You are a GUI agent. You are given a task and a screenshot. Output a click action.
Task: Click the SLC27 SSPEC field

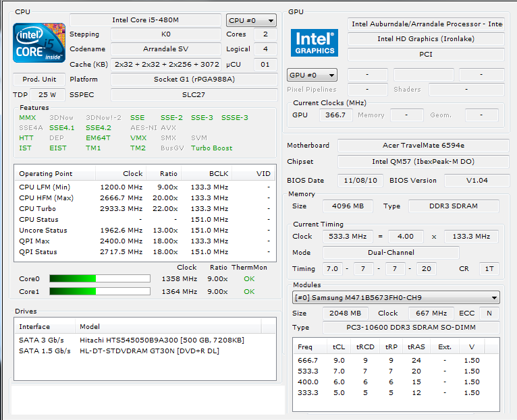point(194,95)
